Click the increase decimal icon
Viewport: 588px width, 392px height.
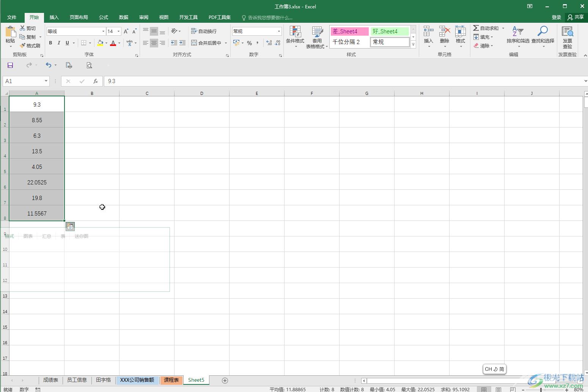pyautogui.click(x=269, y=43)
